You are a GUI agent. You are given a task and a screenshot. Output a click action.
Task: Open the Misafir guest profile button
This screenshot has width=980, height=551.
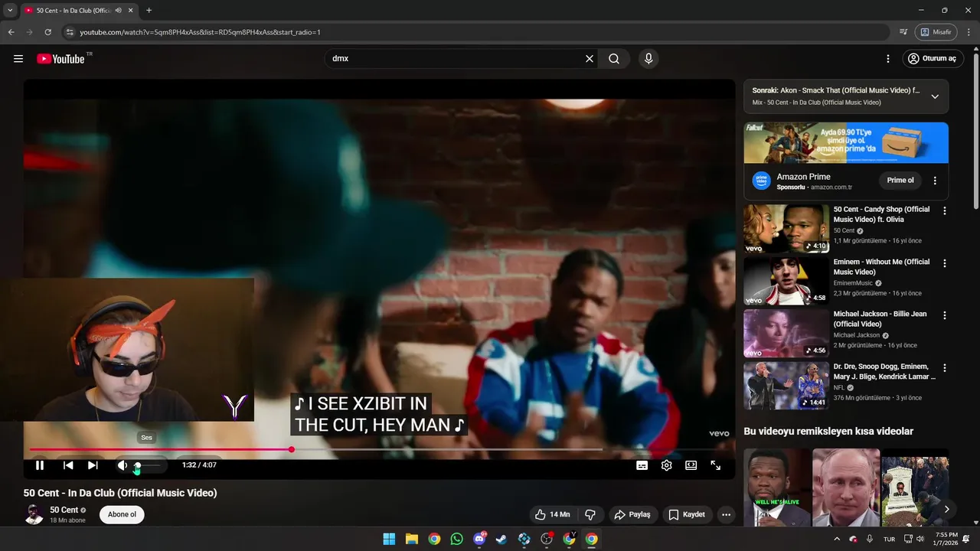pyautogui.click(x=936, y=32)
